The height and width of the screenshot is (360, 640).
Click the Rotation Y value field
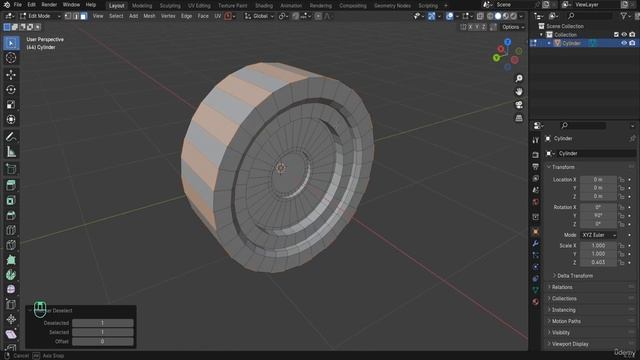click(x=598, y=216)
